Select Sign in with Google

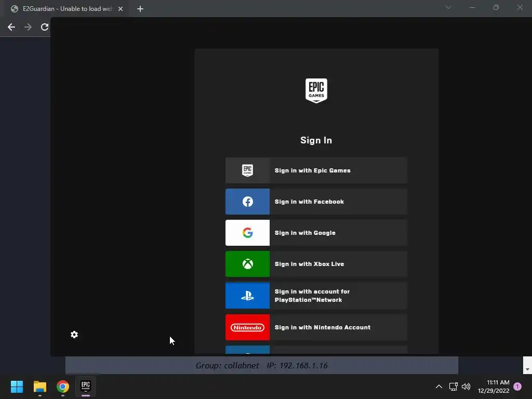[316, 233]
